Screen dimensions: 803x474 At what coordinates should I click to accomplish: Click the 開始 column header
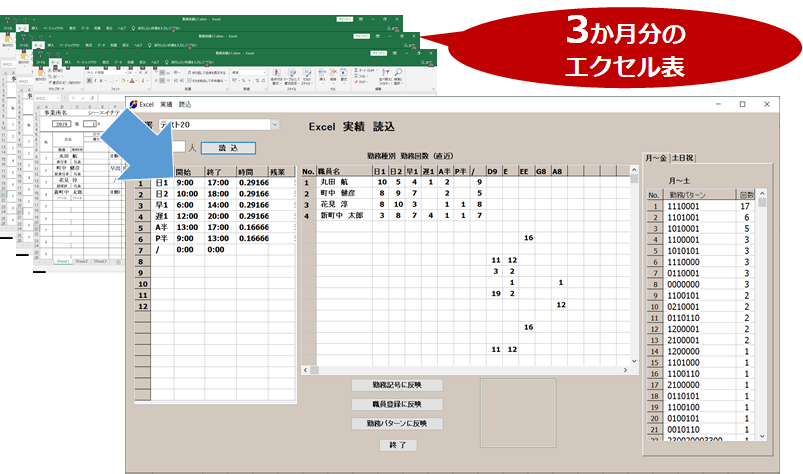pos(189,172)
